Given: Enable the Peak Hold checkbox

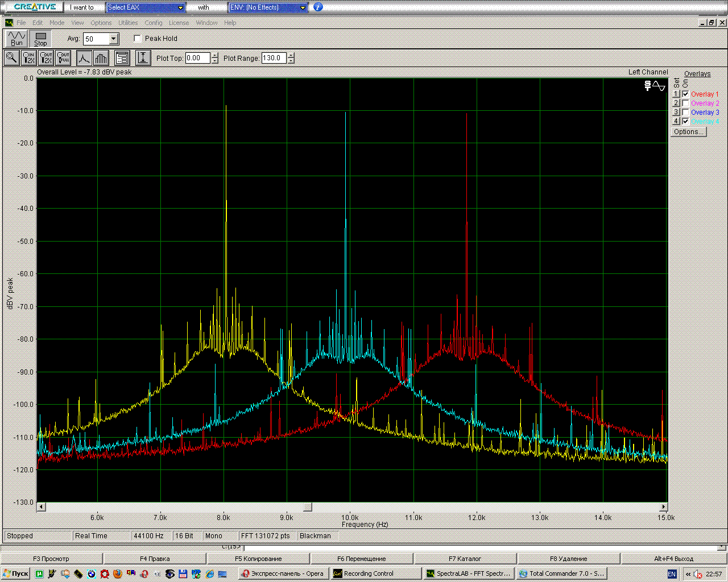Looking at the screenshot, I should tap(138, 39).
